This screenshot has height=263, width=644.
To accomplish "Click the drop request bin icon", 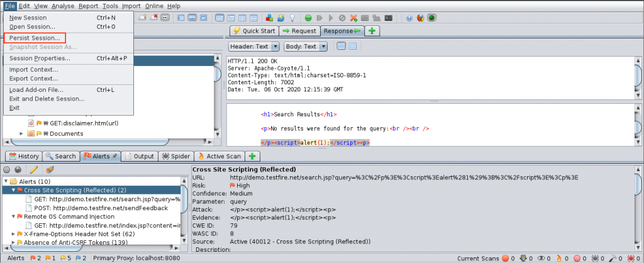I will pyautogui.click(x=342, y=18).
